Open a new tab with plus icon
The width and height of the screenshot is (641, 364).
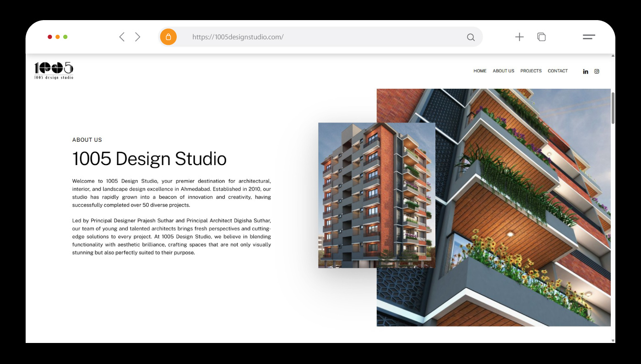click(519, 37)
